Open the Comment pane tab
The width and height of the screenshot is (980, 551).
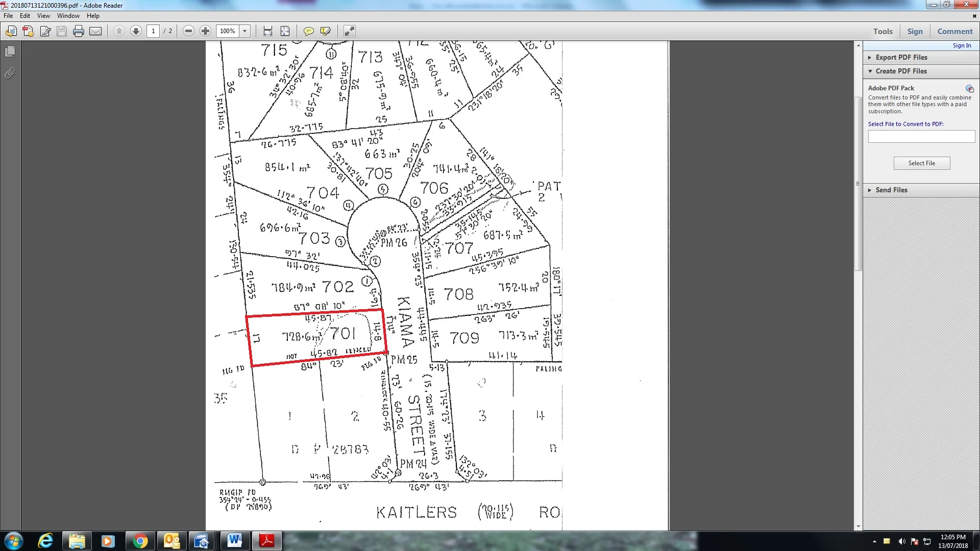coord(954,32)
